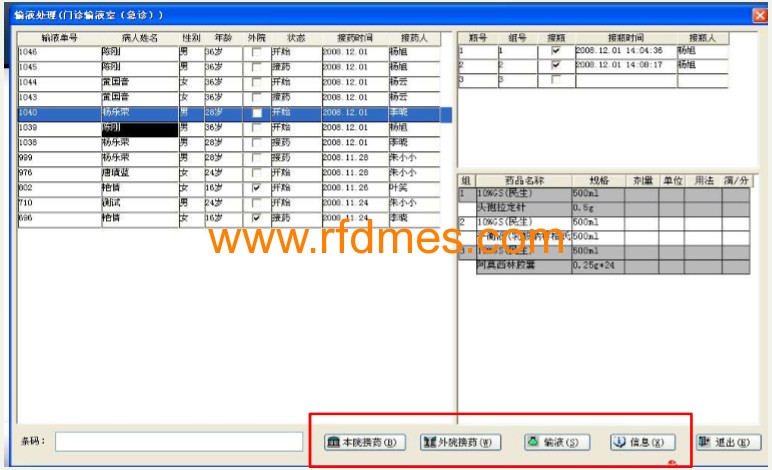Click the 用法 column header
The height and width of the screenshot is (470, 772).
(704, 181)
